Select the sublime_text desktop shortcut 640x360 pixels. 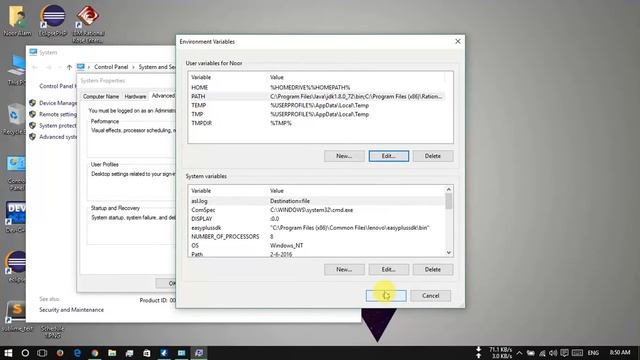click(x=17, y=317)
